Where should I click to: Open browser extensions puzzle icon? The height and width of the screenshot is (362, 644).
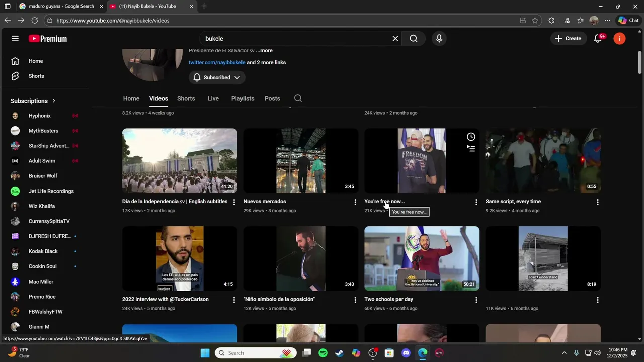[x=551, y=21]
